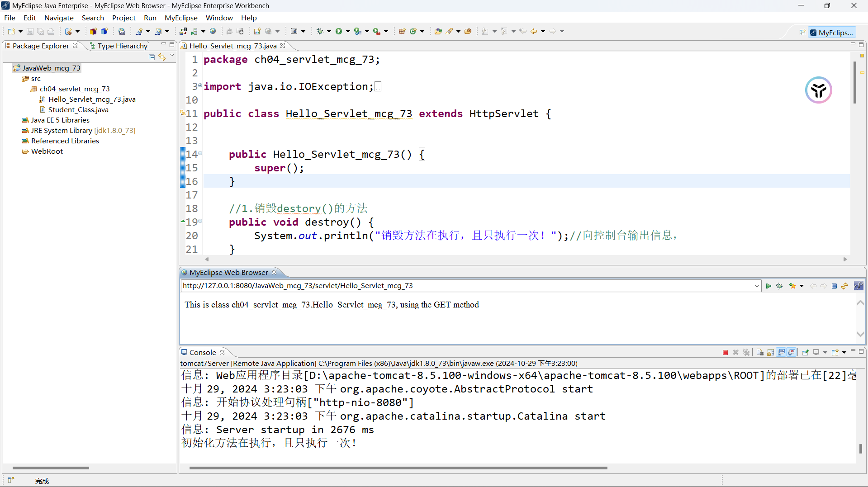The width and height of the screenshot is (868, 487).
Task: Click the Print toolbar icon
Action: tap(51, 31)
